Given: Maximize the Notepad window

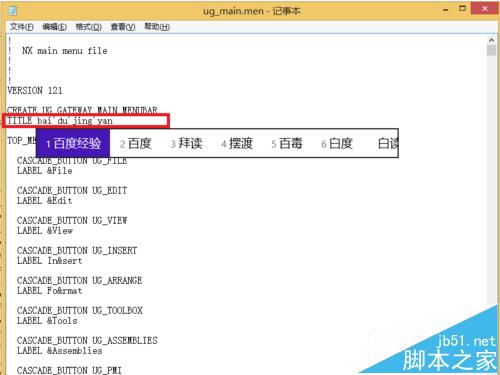Looking at the screenshot, I should tap(462, 9).
